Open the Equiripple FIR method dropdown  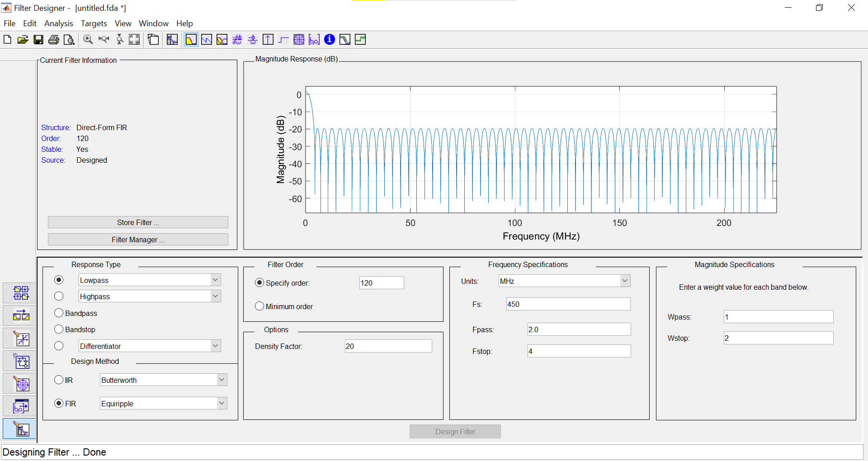[222, 403]
